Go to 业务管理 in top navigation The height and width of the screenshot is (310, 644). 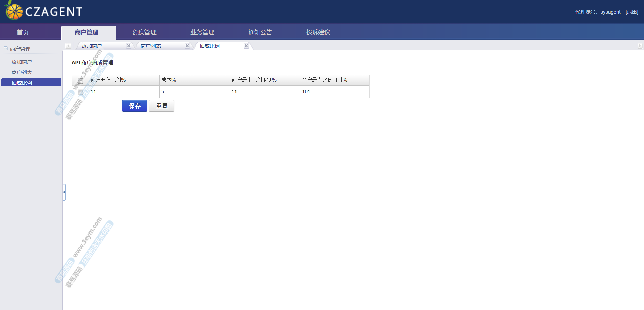point(202,32)
